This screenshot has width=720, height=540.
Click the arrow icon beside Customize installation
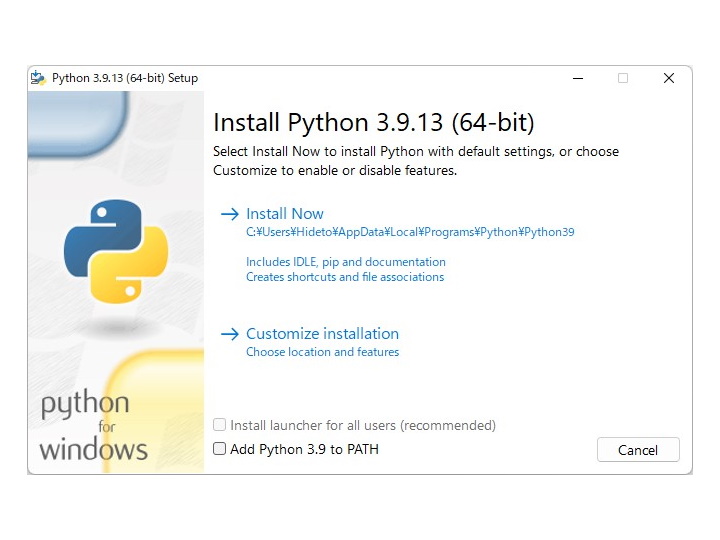click(230, 334)
